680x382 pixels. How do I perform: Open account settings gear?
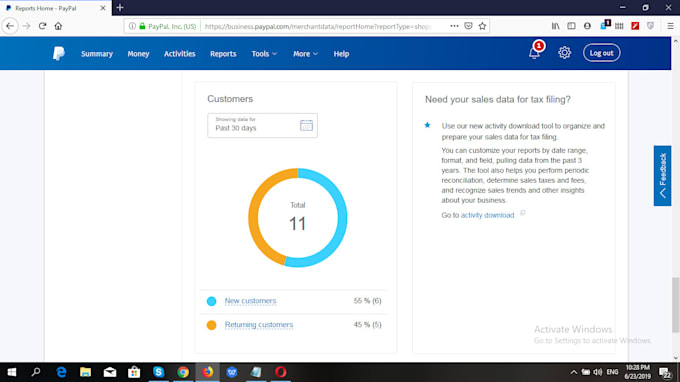tap(564, 53)
